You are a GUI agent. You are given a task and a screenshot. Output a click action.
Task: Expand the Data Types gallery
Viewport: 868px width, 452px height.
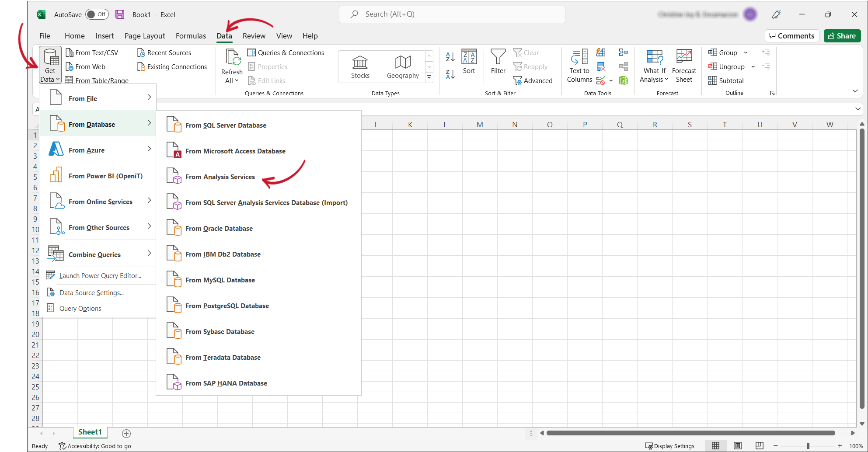429,77
